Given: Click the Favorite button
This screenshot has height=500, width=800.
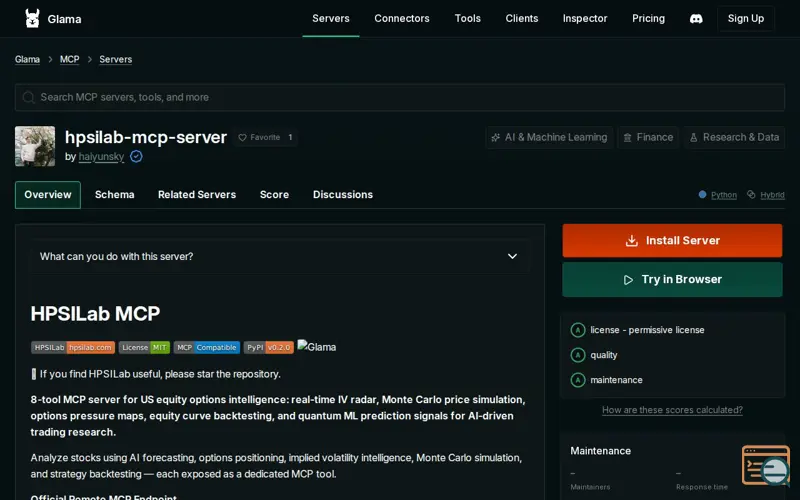Looking at the screenshot, I should click(265, 137).
